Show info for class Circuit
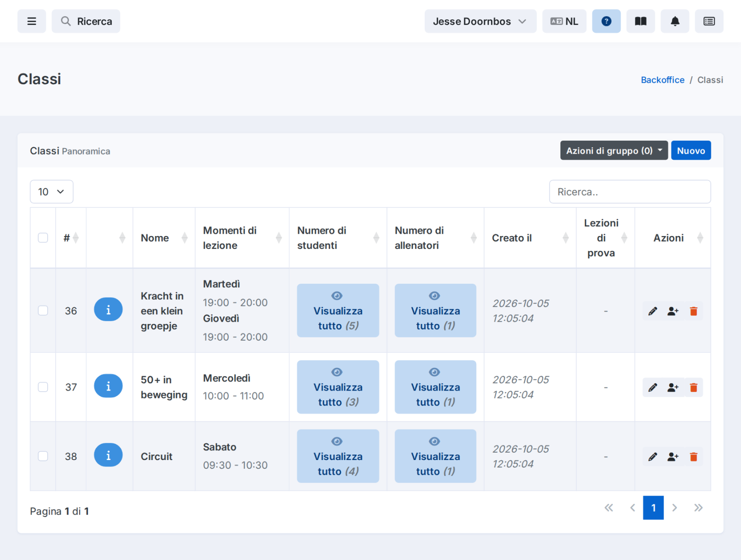This screenshot has height=560, width=741. 108,455
